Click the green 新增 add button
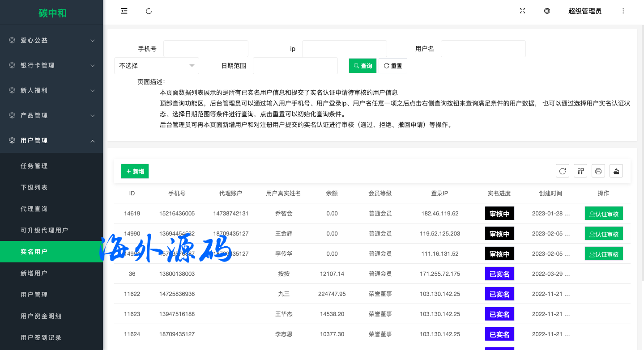 pyautogui.click(x=135, y=171)
